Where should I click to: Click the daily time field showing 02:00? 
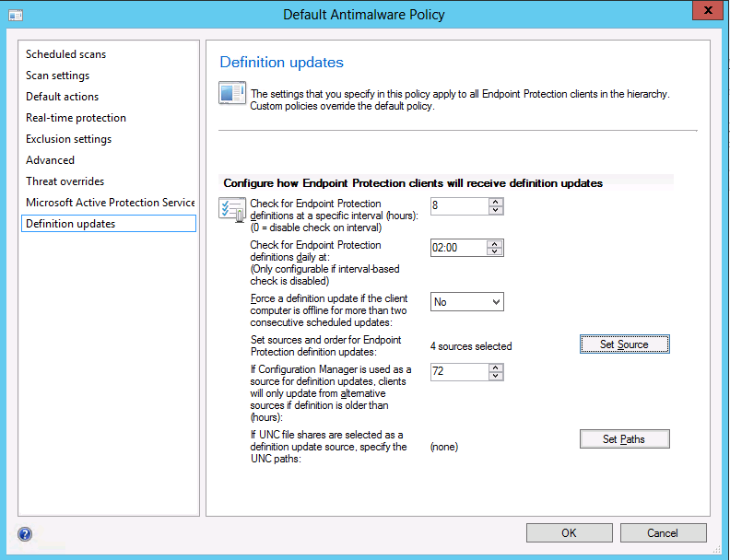pos(459,248)
